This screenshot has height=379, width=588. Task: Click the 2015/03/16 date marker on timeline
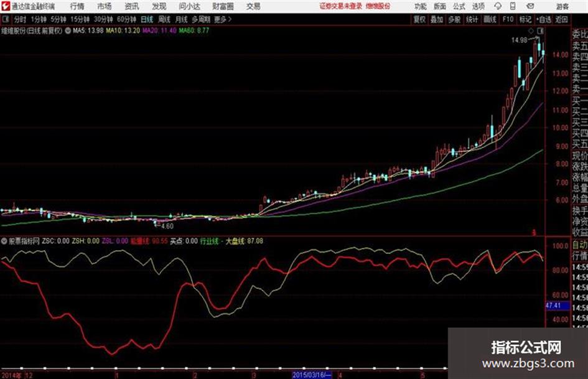[312, 375]
